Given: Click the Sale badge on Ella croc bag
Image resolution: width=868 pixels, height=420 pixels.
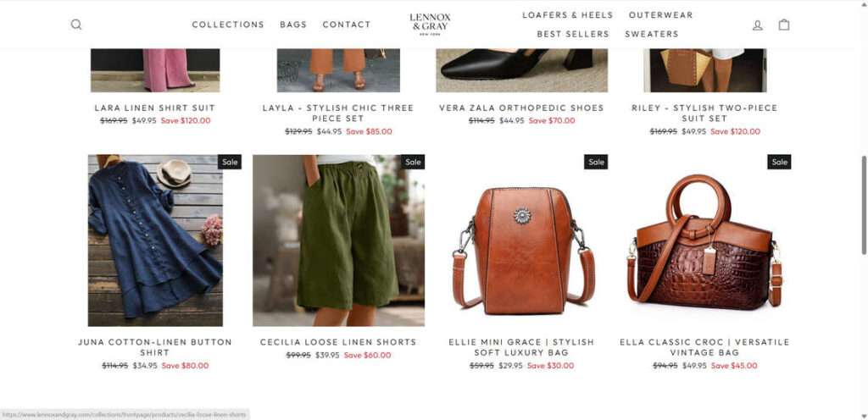Looking at the screenshot, I should point(780,162).
